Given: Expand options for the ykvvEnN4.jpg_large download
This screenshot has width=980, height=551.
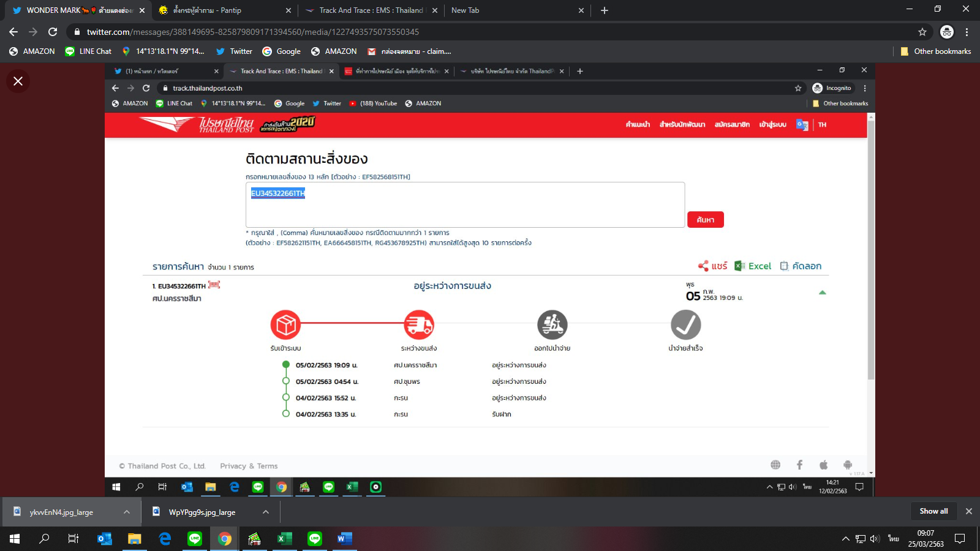Looking at the screenshot, I should 127,512.
